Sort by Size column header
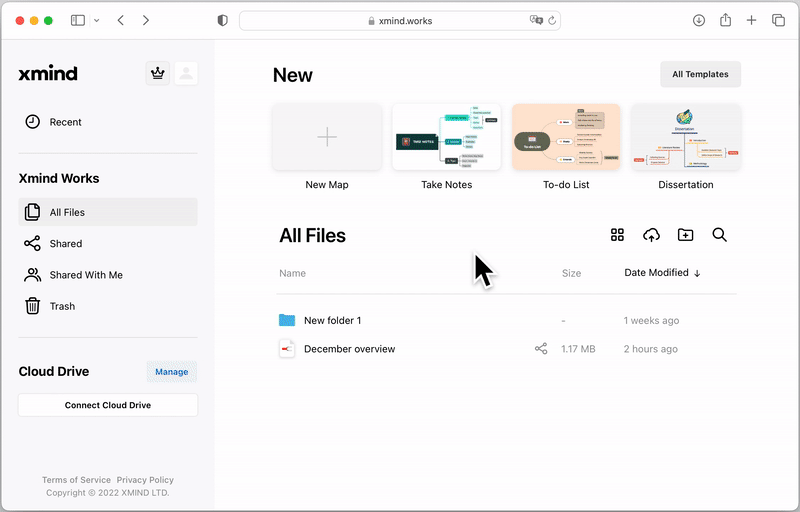The height and width of the screenshot is (512, 800). point(571,273)
